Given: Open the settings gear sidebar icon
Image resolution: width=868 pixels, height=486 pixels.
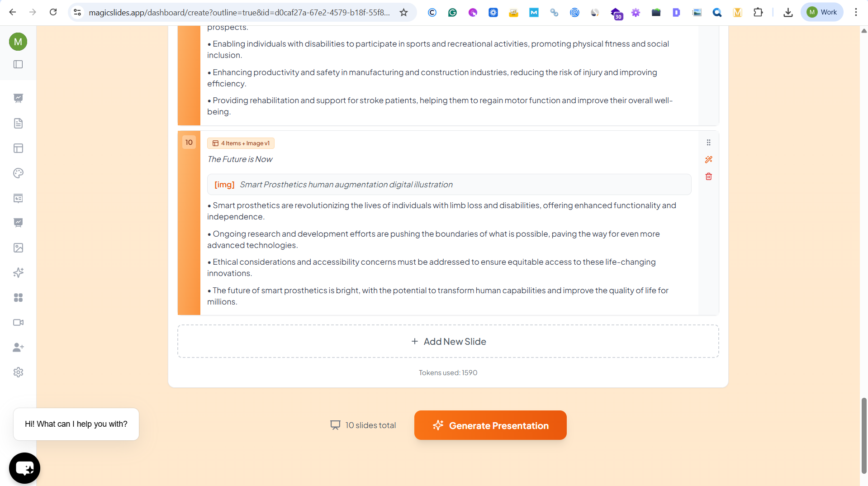Looking at the screenshot, I should pos(18,372).
